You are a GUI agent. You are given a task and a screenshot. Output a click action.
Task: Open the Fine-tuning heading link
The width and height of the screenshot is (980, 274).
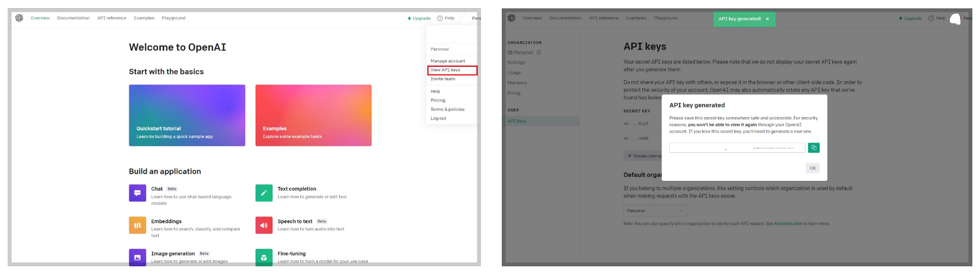[x=292, y=254]
